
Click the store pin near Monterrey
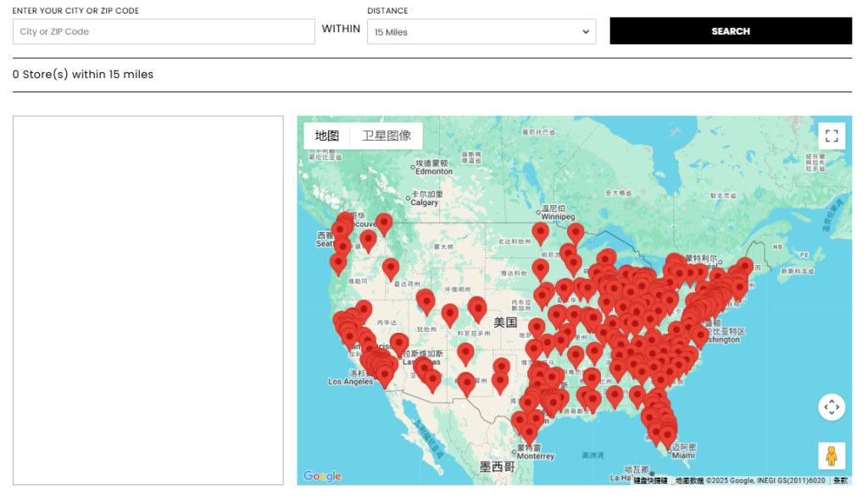(x=530, y=432)
